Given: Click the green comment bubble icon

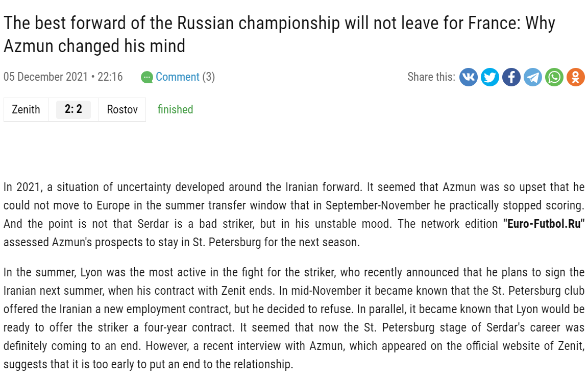Looking at the screenshot, I should pos(147,77).
